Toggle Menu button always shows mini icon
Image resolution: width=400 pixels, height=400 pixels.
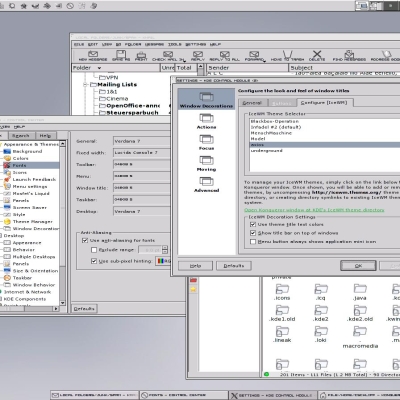point(253,242)
